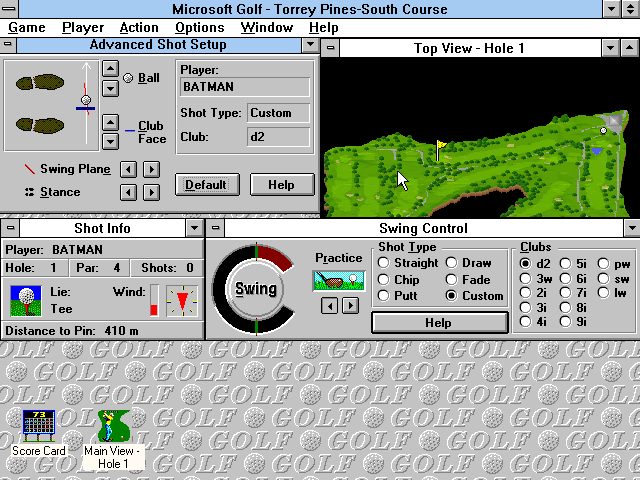Minimize Swing Control with down arrow
The image size is (640, 480).
coord(632,228)
